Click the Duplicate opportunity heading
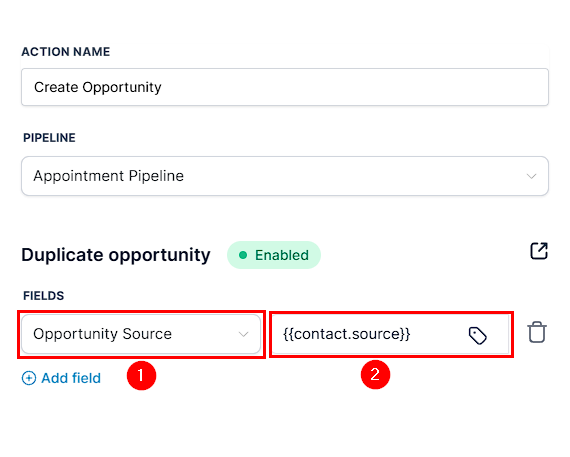This screenshot has height=457, width=570. [116, 255]
